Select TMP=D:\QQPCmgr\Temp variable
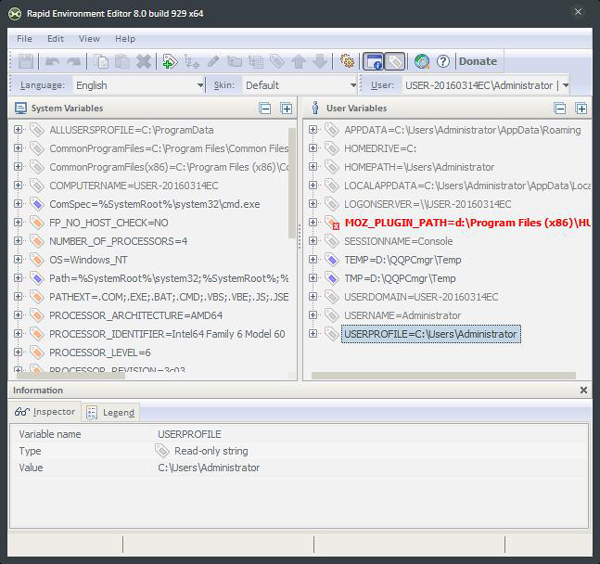The image size is (600, 564). click(x=400, y=278)
